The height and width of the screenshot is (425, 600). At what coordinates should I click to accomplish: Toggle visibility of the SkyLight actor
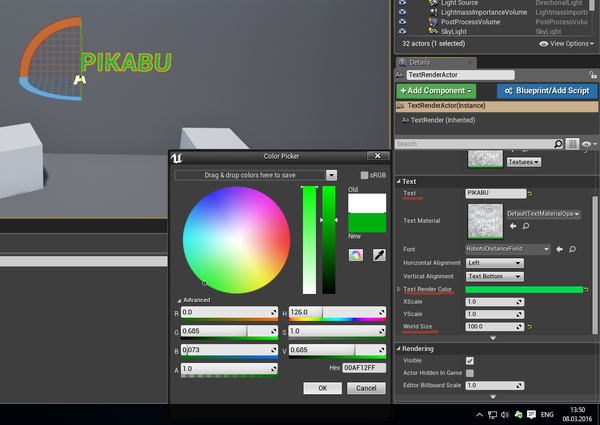[x=402, y=31]
